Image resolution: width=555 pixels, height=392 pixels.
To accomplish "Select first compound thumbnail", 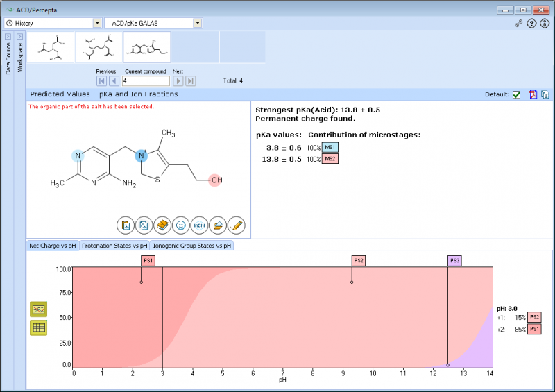I will click(x=51, y=47).
